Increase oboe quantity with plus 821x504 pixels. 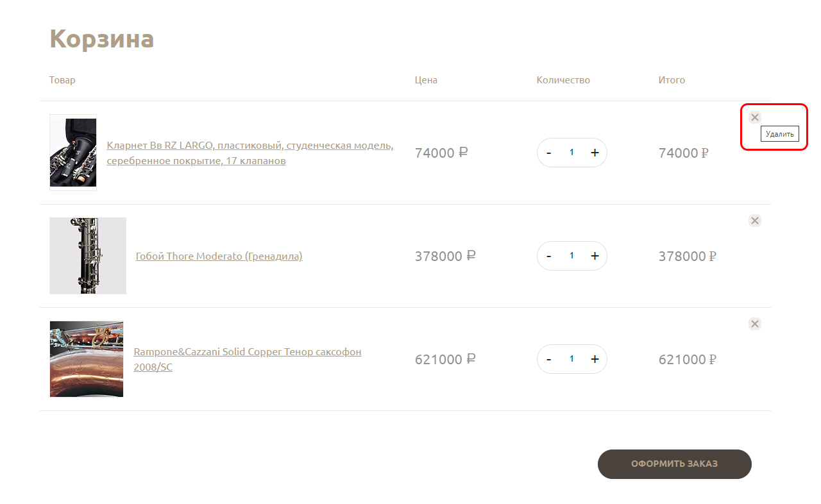(595, 256)
